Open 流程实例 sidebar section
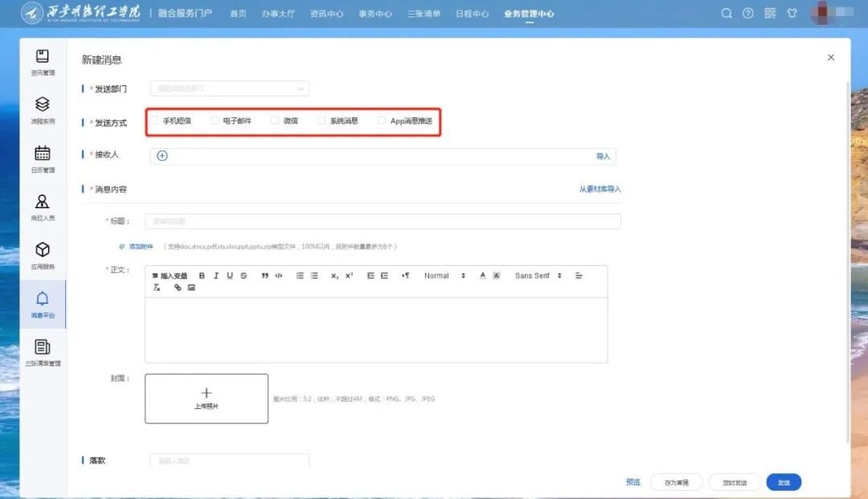 [43, 110]
